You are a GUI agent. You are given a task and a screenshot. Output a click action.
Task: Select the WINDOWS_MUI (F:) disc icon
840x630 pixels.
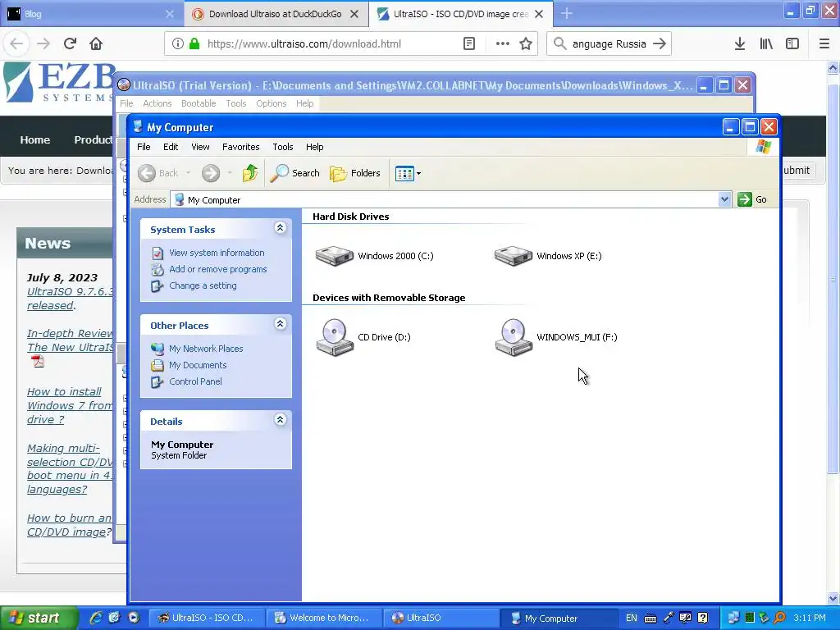click(x=514, y=337)
